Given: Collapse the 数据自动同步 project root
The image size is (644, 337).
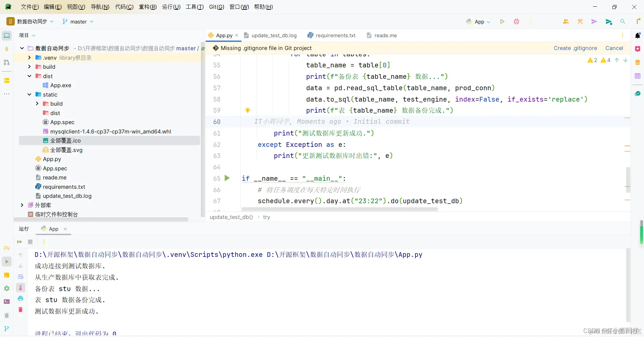Looking at the screenshot, I should click(x=22, y=48).
